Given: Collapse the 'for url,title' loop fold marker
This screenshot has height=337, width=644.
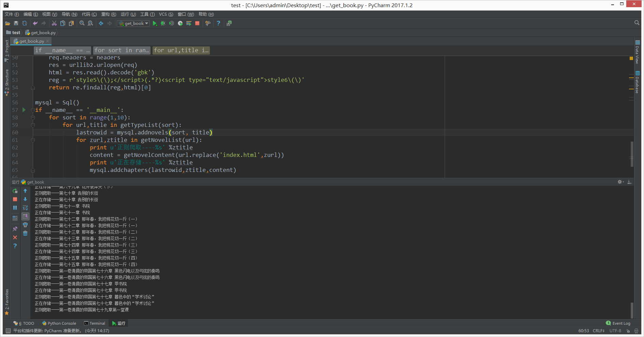Looking at the screenshot, I should tap(33, 125).
